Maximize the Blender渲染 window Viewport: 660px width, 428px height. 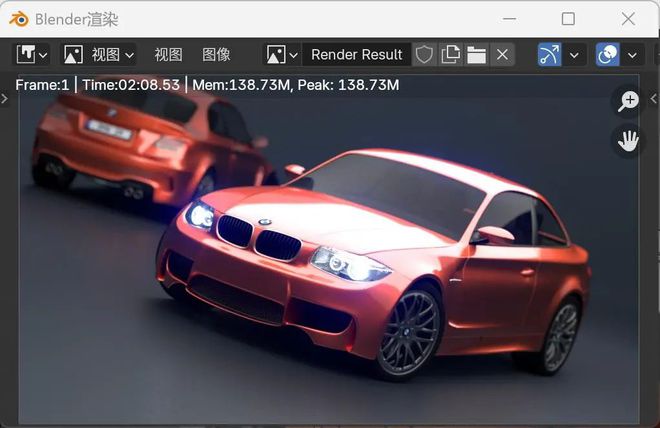tap(568, 19)
